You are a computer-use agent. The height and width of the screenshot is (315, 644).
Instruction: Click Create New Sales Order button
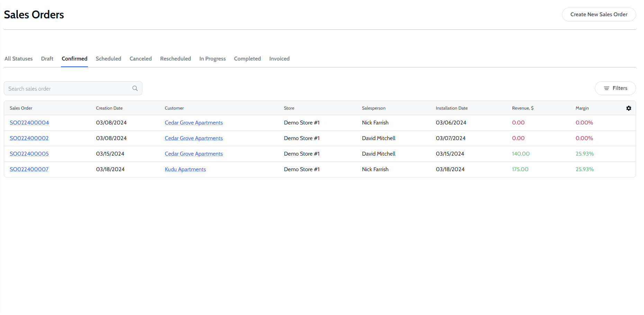(x=598, y=15)
